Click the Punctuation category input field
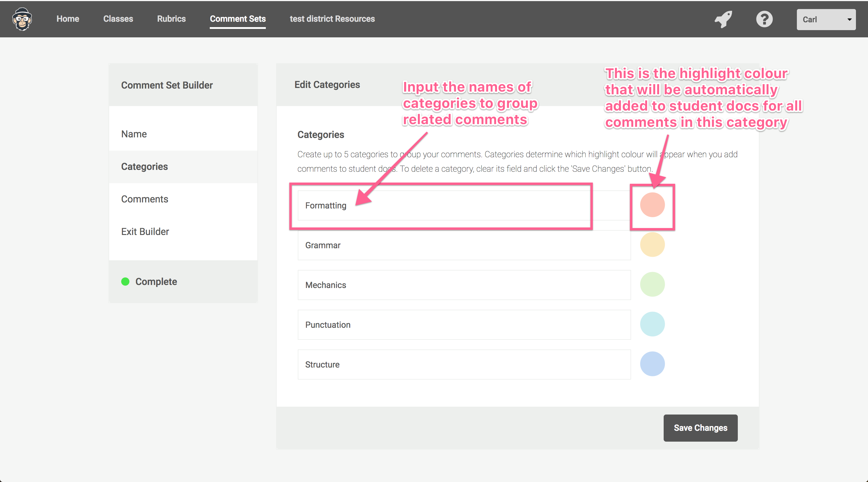Screen dimensions: 868x482 (464, 325)
